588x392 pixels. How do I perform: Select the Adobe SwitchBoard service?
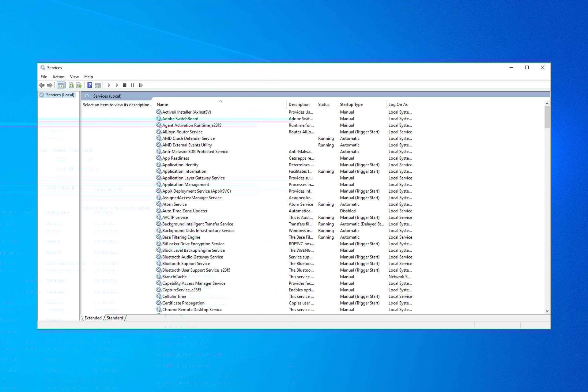pyautogui.click(x=180, y=119)
